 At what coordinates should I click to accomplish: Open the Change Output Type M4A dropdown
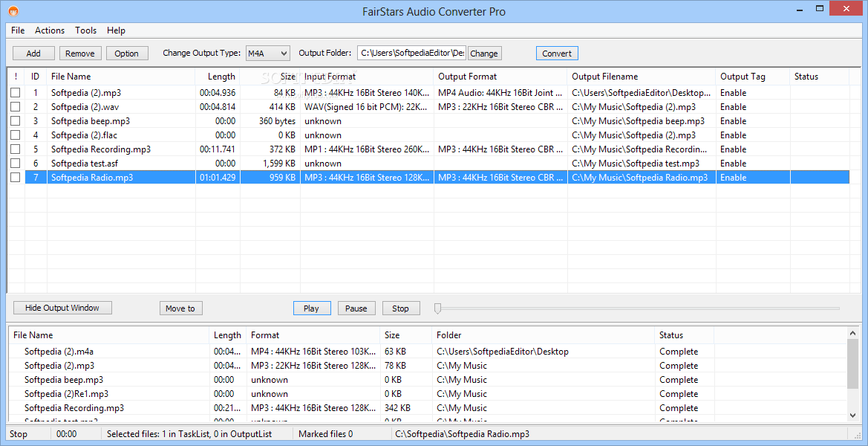point(268,54)
